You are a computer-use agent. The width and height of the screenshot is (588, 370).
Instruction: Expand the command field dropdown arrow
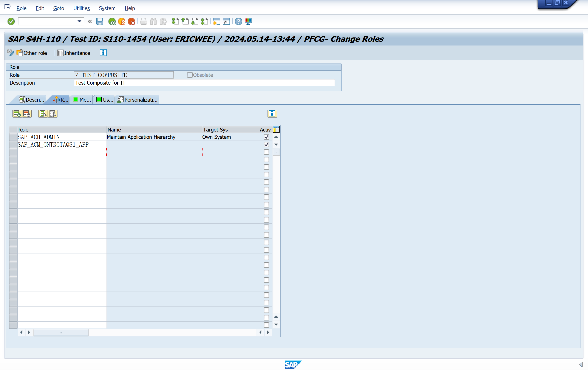(79, 22)
